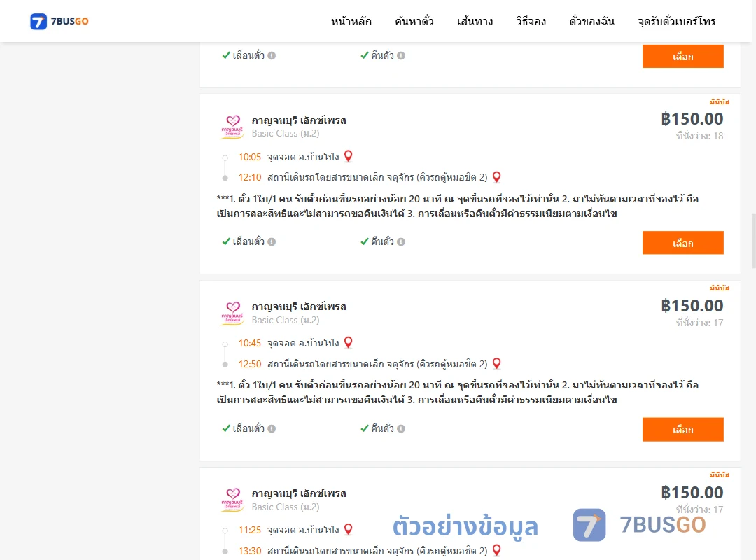
Task: Click the ที่นั่งว่าง: 18 seat count
Action: 699,136
